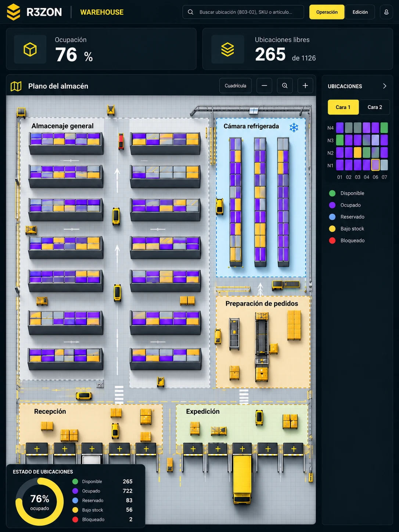This screenshot has width=399, height=532.
Task: Toggle the Cuadrícula grid overlay
Action: pyautogui.click(x=236, y=86)
